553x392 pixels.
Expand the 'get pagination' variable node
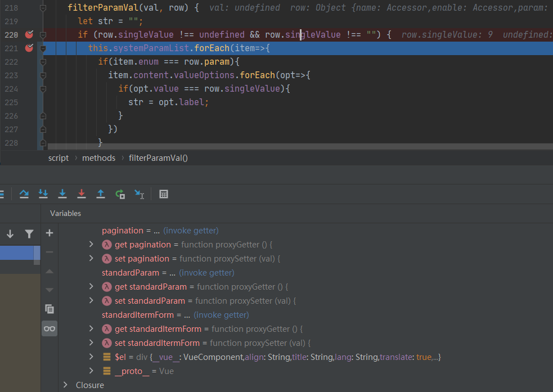[x=92, y=245]
